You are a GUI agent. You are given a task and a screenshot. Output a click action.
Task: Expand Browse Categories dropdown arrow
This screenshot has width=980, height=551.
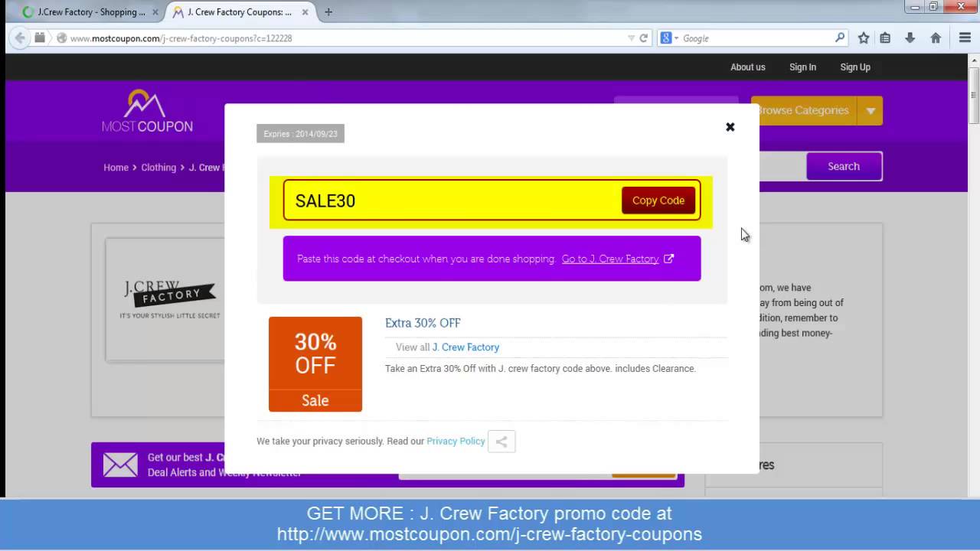coord(871,110)
